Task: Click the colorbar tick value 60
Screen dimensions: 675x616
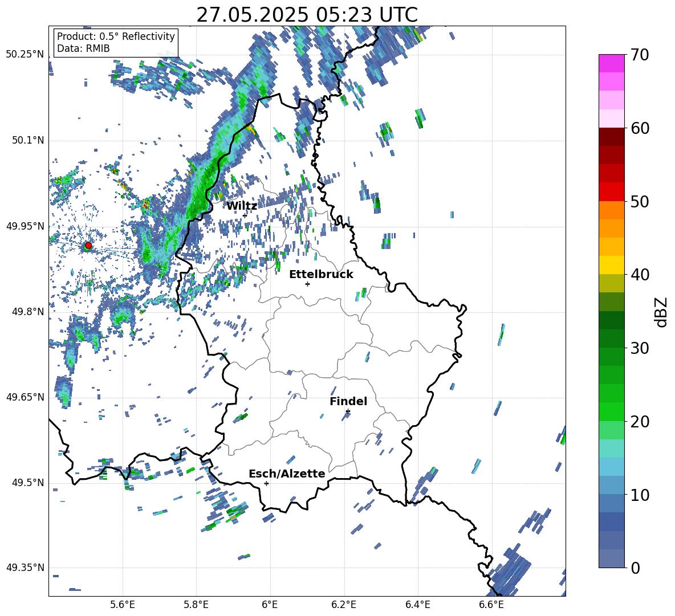Action: click(640, 128)
